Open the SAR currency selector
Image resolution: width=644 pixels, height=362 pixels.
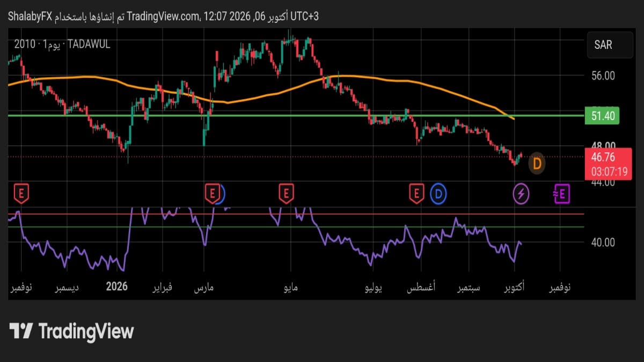(610, 45)
